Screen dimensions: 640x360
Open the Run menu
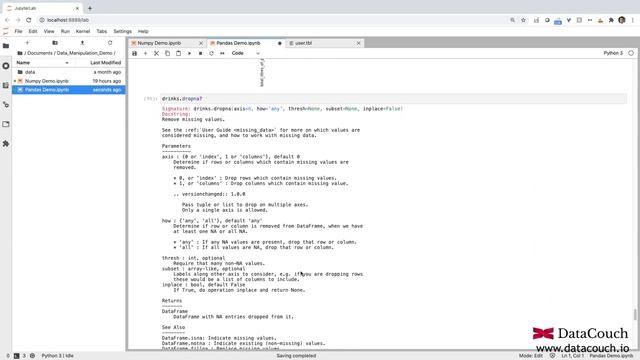click(65, 31)
